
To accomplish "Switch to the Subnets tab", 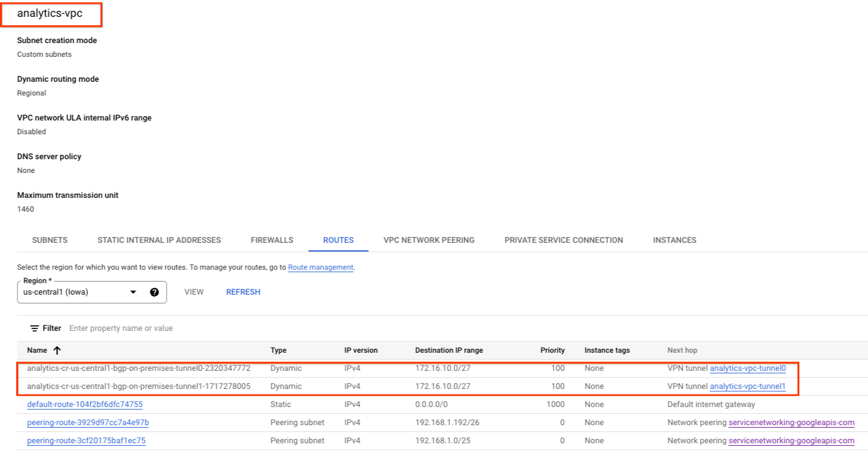I will (x=50, y=240).
